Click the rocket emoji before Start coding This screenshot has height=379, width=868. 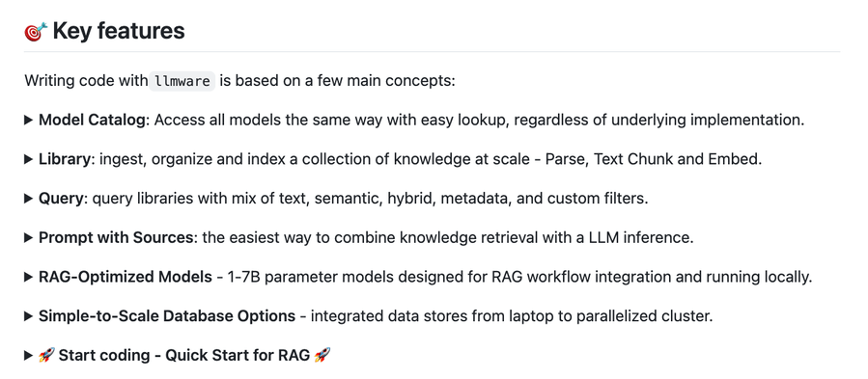pyautogui.click(x=46, y=355)
